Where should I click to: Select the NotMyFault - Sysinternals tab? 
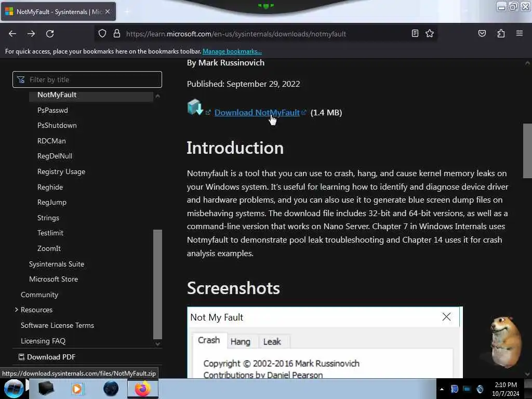58,11
